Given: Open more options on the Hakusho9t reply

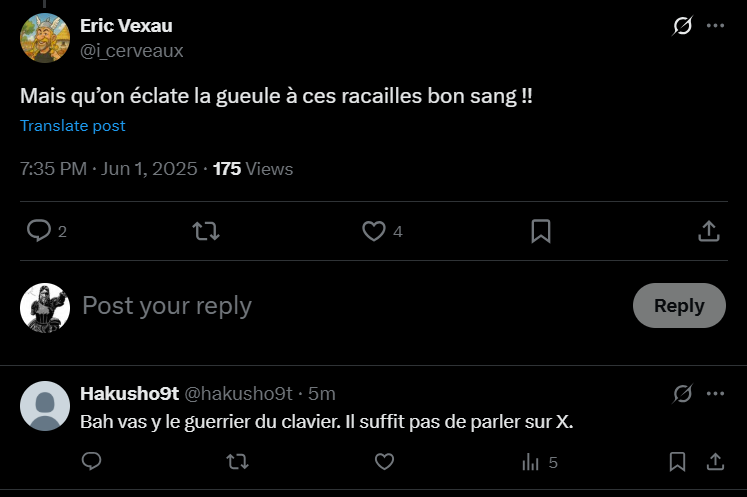Looking at the screenshot, I should 715,393.
